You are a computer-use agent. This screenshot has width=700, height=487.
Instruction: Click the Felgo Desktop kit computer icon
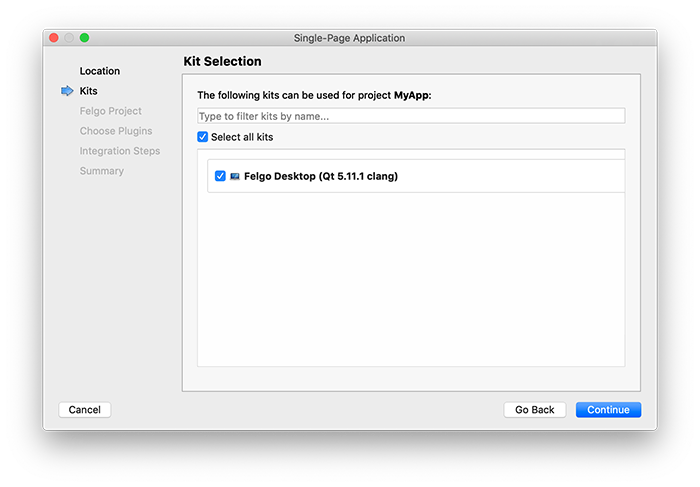point(235,176)
